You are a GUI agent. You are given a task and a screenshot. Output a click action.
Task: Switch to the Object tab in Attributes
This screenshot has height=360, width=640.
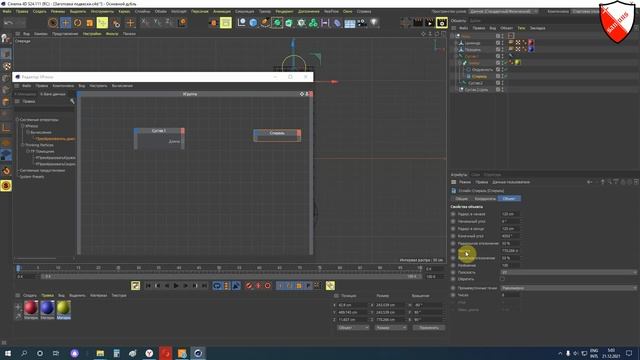click(509, 198)
